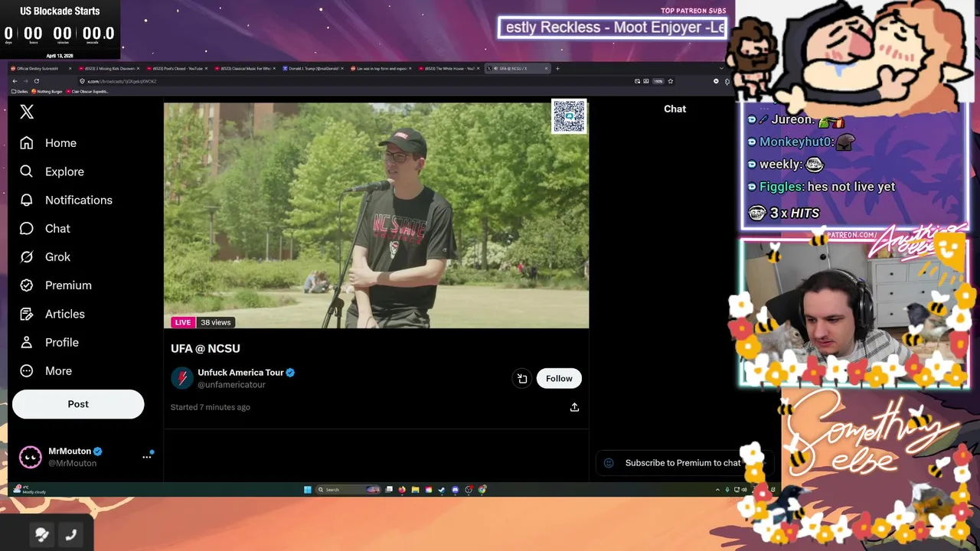Open Explore in the X sidebar

point(52,171)
